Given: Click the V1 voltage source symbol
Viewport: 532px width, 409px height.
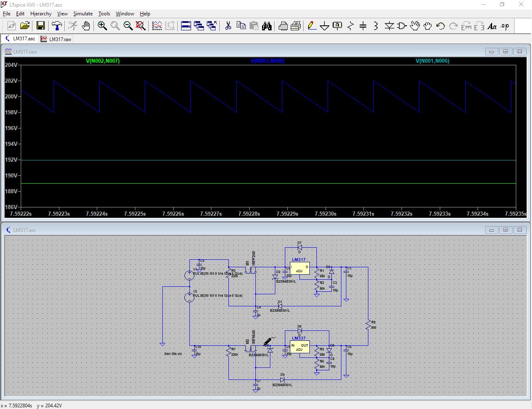Looking at the screenshot, I should click(x=189, y=275).
